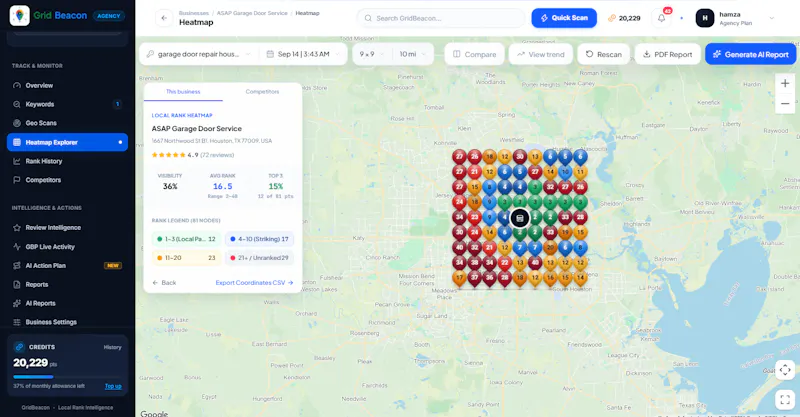Click the Grid Beacon logo icon
Screen dimensions: 800x417
19,16
